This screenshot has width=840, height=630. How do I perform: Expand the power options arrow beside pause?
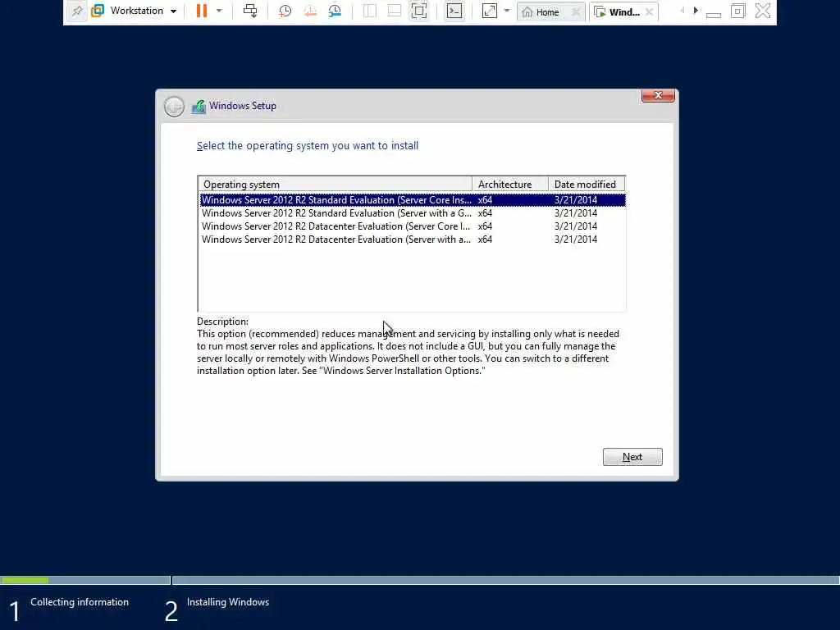tap(219, 11)
